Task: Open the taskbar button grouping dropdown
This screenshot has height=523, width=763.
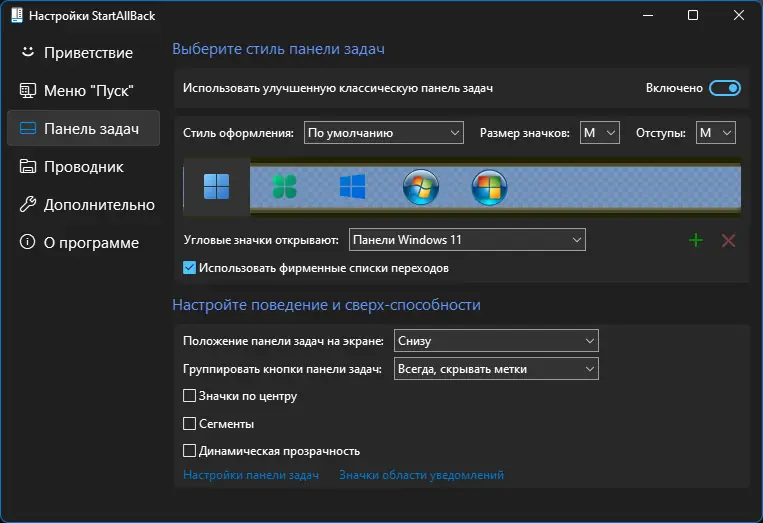Action: pos(496,369)
